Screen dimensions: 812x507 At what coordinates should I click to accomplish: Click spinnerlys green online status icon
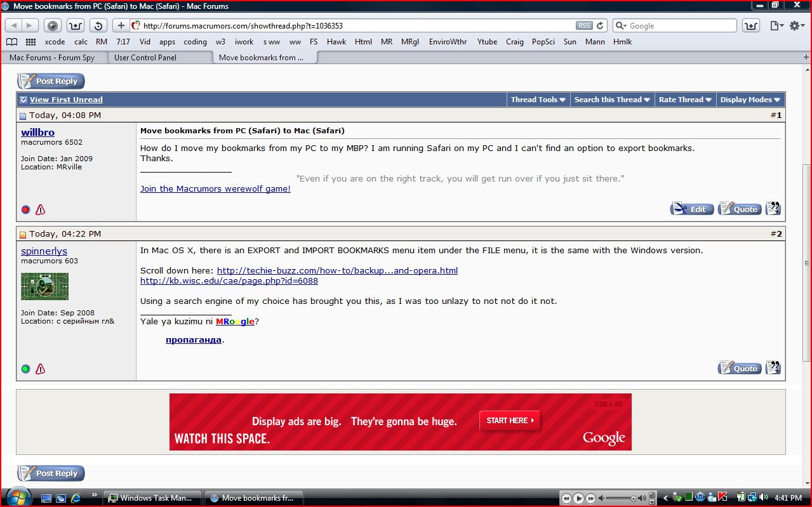pyautogui.click(x=25, y=369)
